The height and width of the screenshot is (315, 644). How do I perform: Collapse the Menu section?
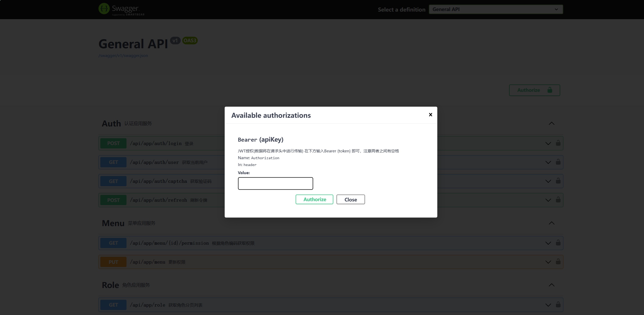coord(552,223)
